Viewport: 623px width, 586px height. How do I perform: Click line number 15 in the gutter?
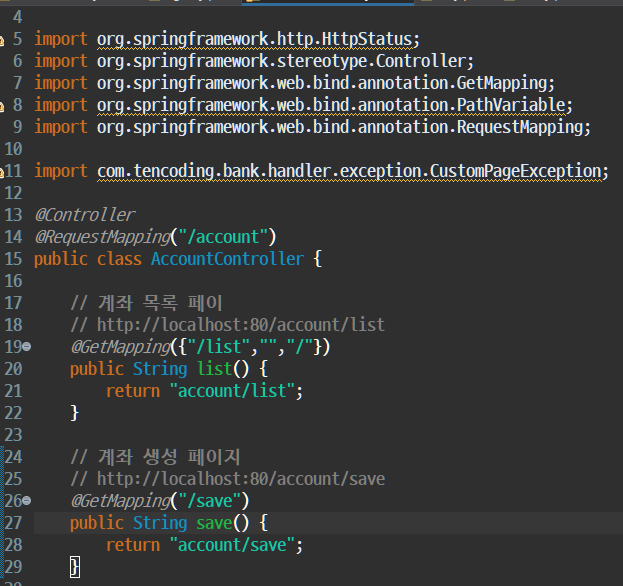pyautogui.click(x=14, y=259)
